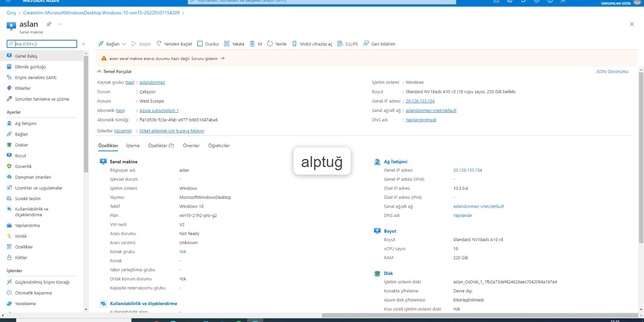644x322 pixels.
Task: Click the Yapılandır DNS adı link
Action: (x=462, y=216)
